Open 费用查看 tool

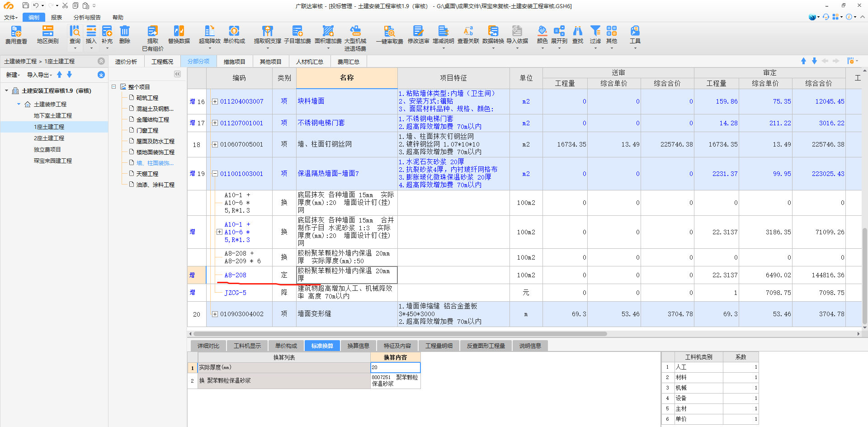pos(16,35)
